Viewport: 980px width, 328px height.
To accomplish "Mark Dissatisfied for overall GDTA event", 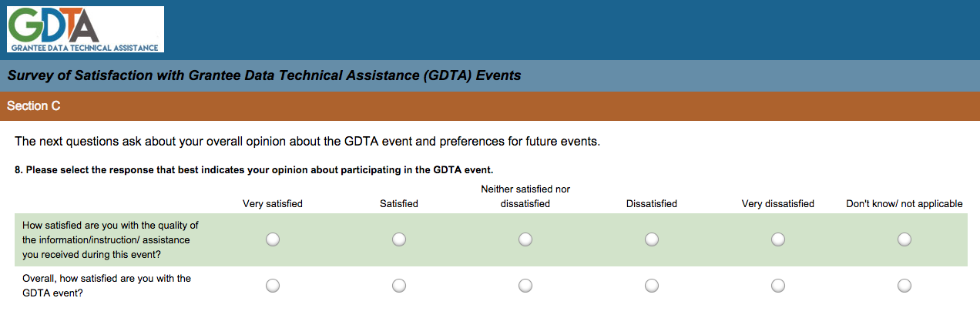I will click(x=652, y=286).
